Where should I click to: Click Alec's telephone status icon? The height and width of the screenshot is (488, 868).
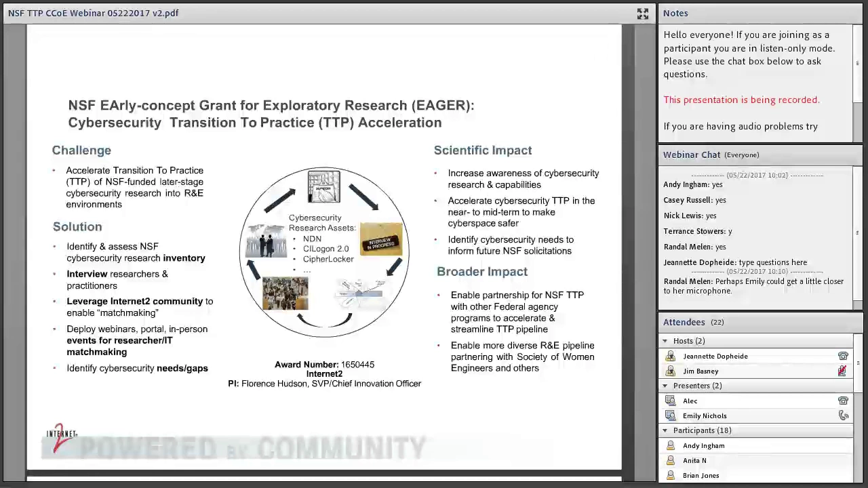[843, 401]
